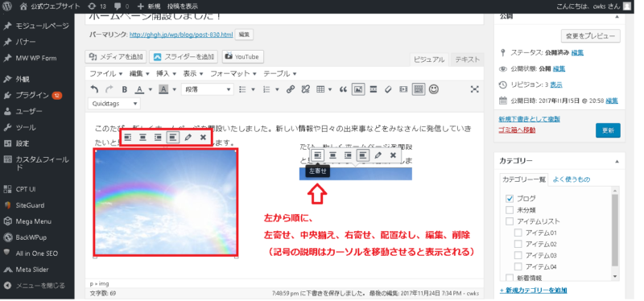Open the emoticons smiley picker
The height and width of the screenshot is (301, 644).
(434, 89)
